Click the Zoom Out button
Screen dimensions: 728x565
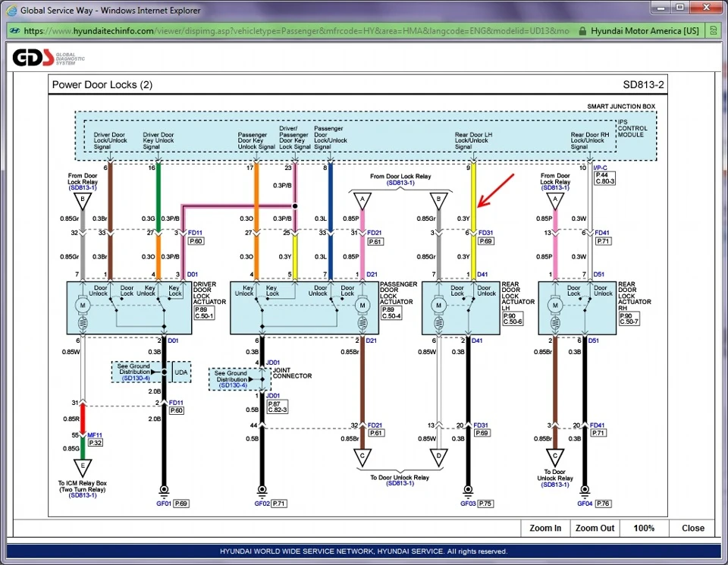click(x=595, y=529)
